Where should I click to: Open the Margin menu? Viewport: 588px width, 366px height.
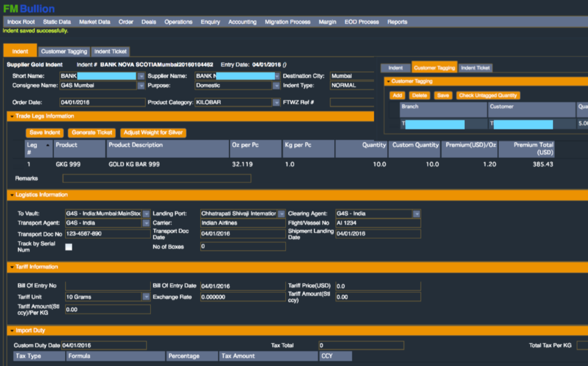pos(328,22)
